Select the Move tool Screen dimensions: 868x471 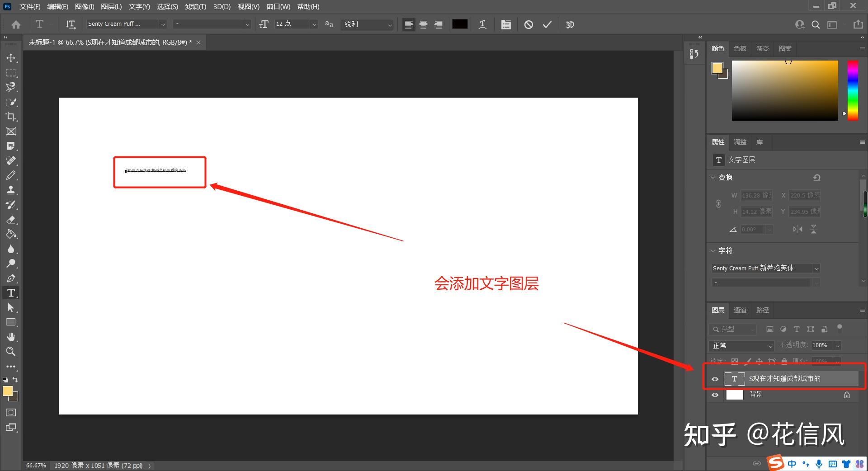coord(11,58)
